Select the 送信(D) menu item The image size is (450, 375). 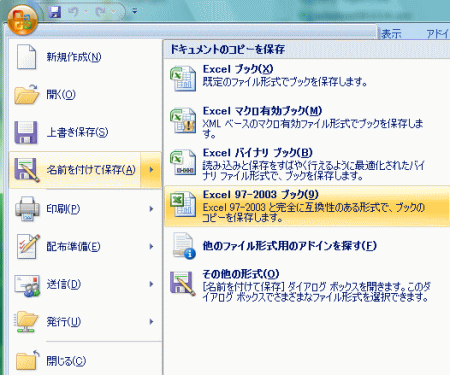(x=86, y=284)
